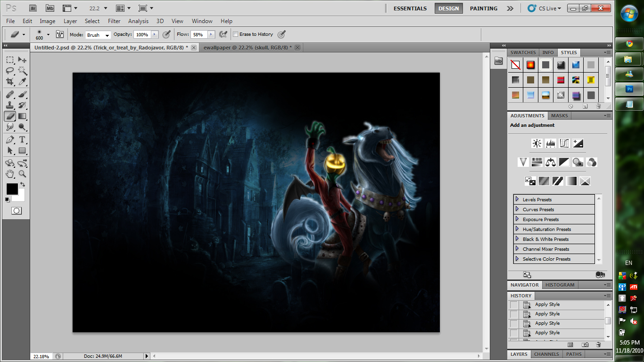Viewport: 644px width, 362px height.
Task: Add a Brightness/Contrast adjustment
Action: point(537,143)
